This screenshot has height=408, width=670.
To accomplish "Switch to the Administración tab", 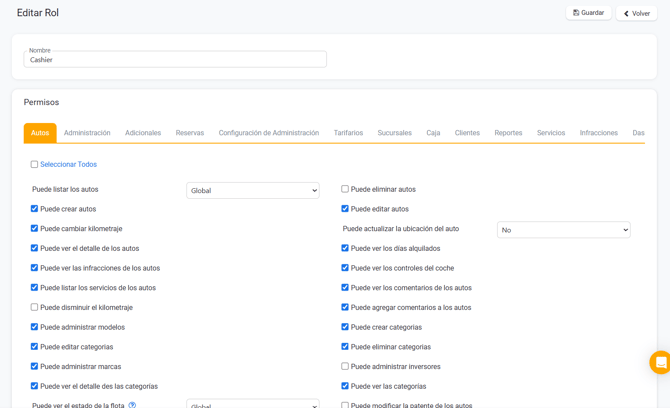I will [x=87, y=133].
